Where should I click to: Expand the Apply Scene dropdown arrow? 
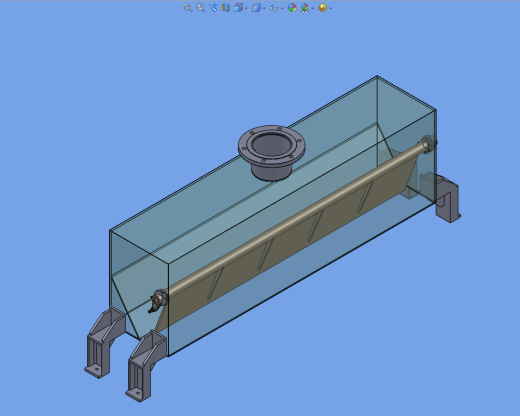click(x=312, y=8)
